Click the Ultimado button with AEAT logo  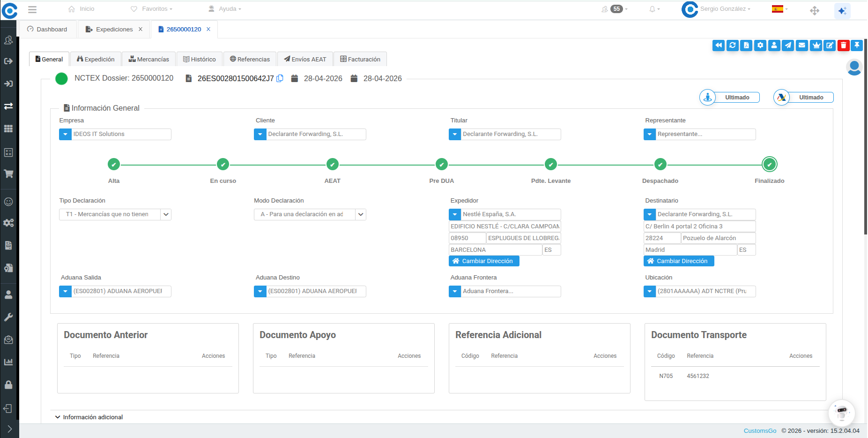pyautogui.click(x=804, y=98)
